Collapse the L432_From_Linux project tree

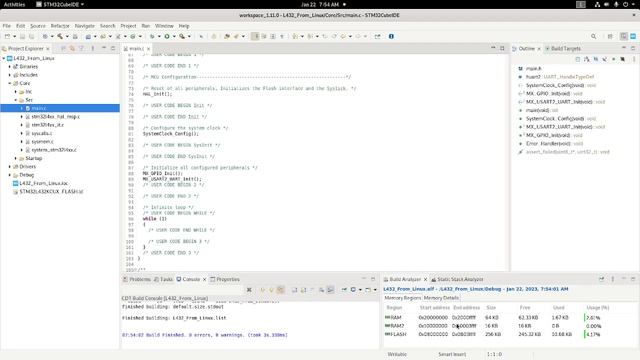pyautogui.click(x=4, y=58)
